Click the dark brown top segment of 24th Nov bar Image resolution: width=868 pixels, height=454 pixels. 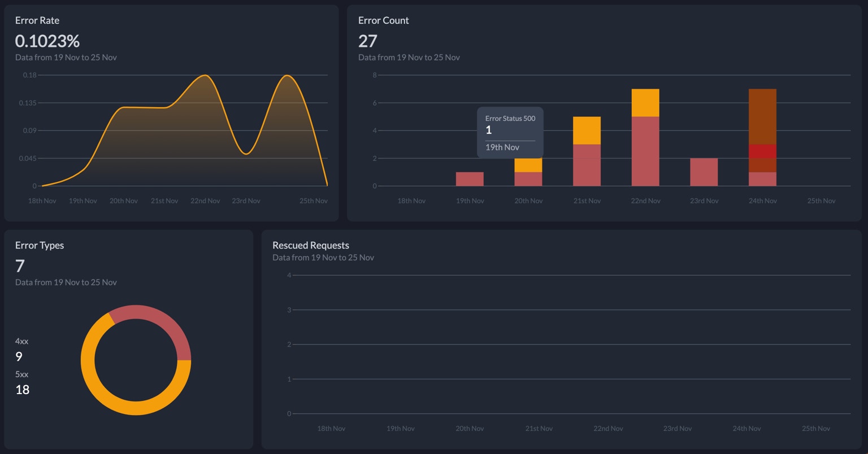762,117
